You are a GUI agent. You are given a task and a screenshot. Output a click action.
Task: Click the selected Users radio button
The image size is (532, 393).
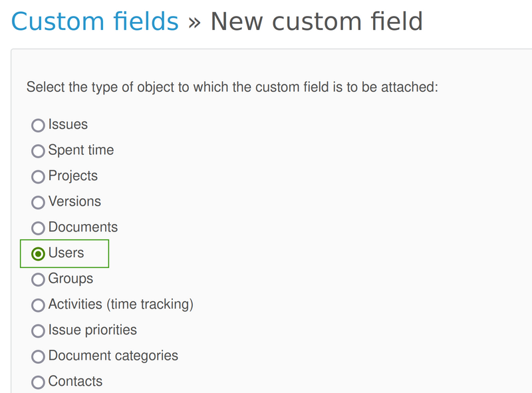pos(39,253)
